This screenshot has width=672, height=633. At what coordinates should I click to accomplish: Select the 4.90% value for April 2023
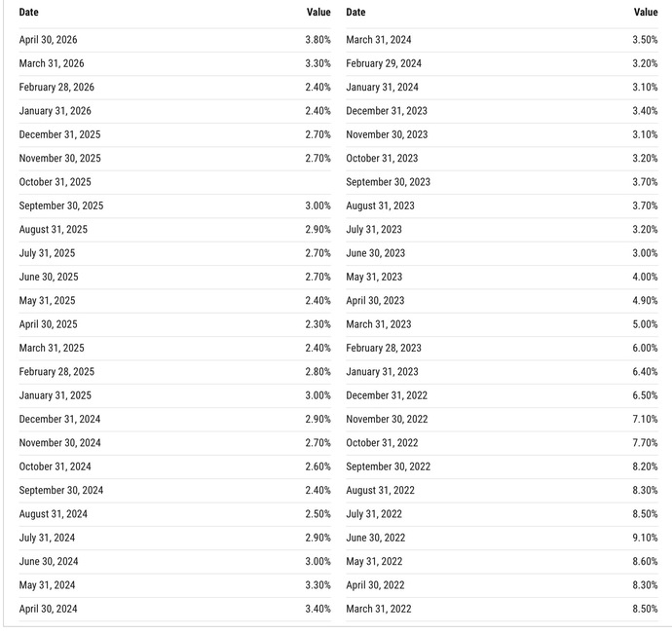click(645, 300)
